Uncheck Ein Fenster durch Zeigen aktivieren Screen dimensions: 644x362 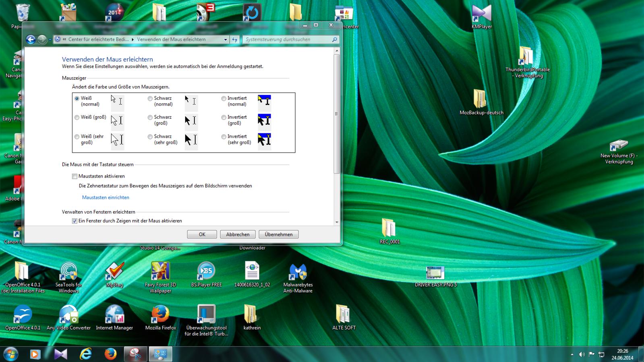[x=75, y=221]
